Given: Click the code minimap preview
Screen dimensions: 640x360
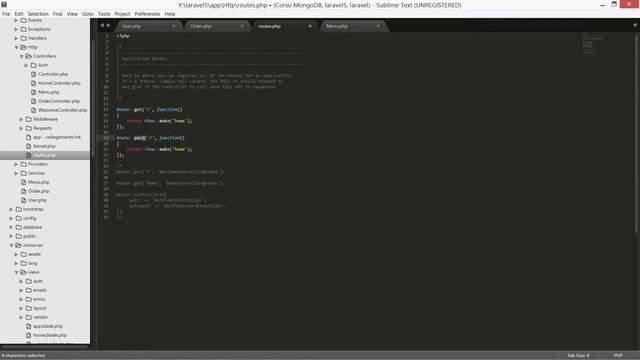Looking at the screenshot, I should click(593, 44).
